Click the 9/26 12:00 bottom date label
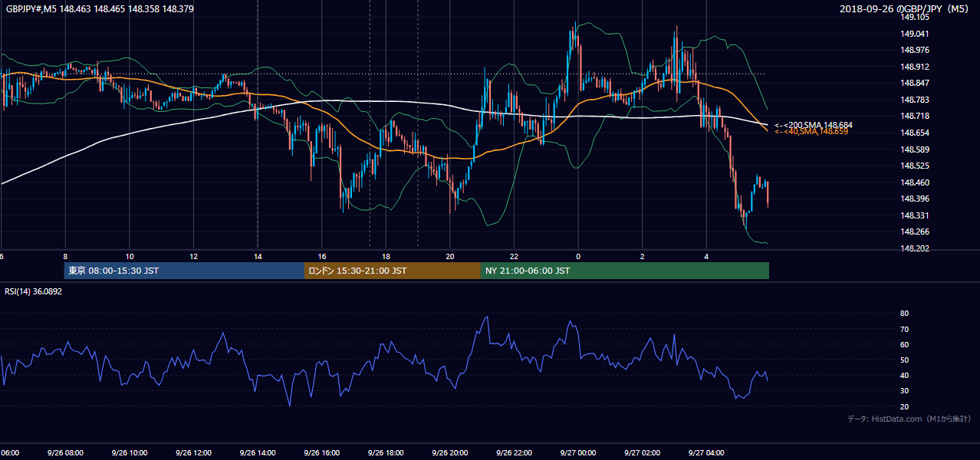The image size is (980, 460). [193, 453]
